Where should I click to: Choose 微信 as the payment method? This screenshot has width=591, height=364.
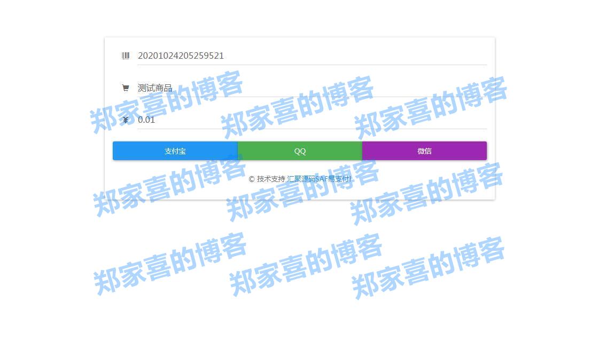[x=424, y=151]
